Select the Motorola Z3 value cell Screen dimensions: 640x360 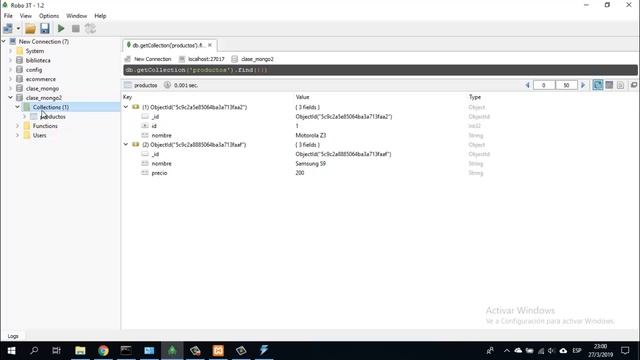311,136
